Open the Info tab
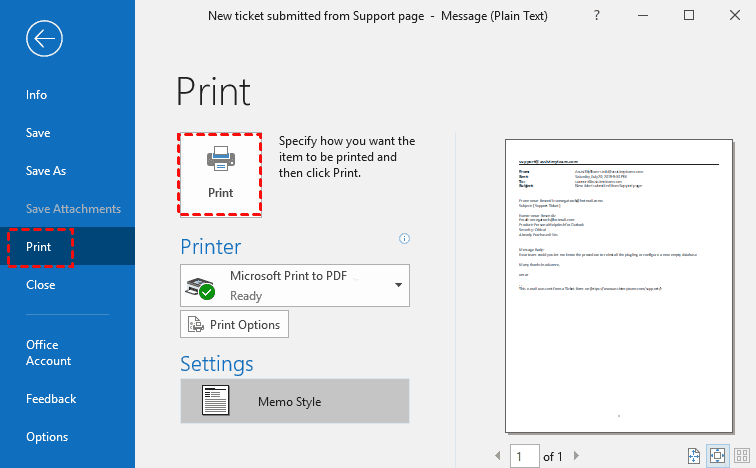The image size is (756, 468). 36,95
